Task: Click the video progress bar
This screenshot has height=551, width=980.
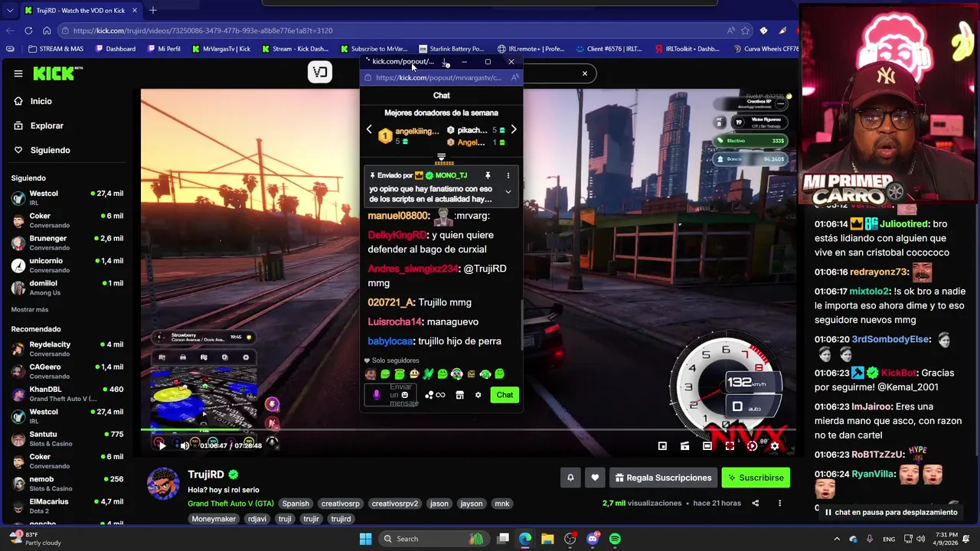Action: (x=467, y=431)
